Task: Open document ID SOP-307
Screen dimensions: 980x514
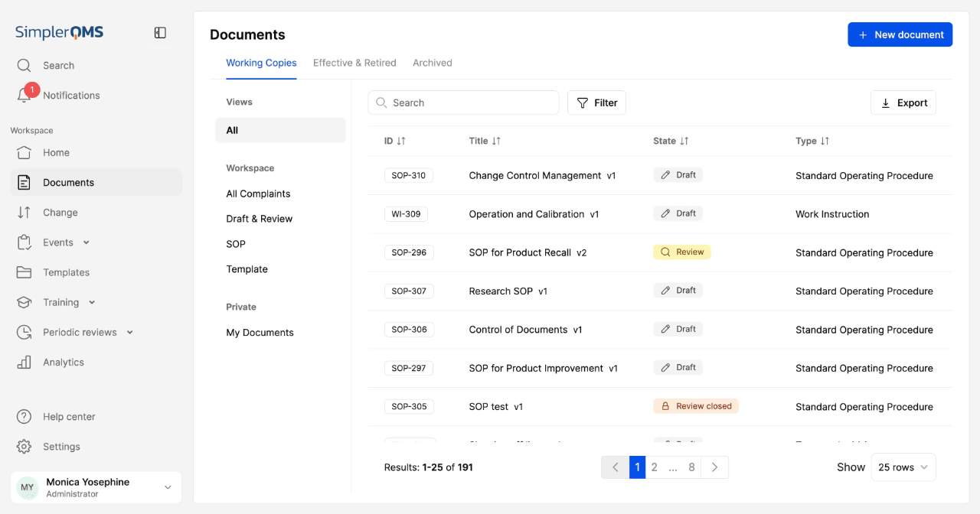Action: (409, 291)
